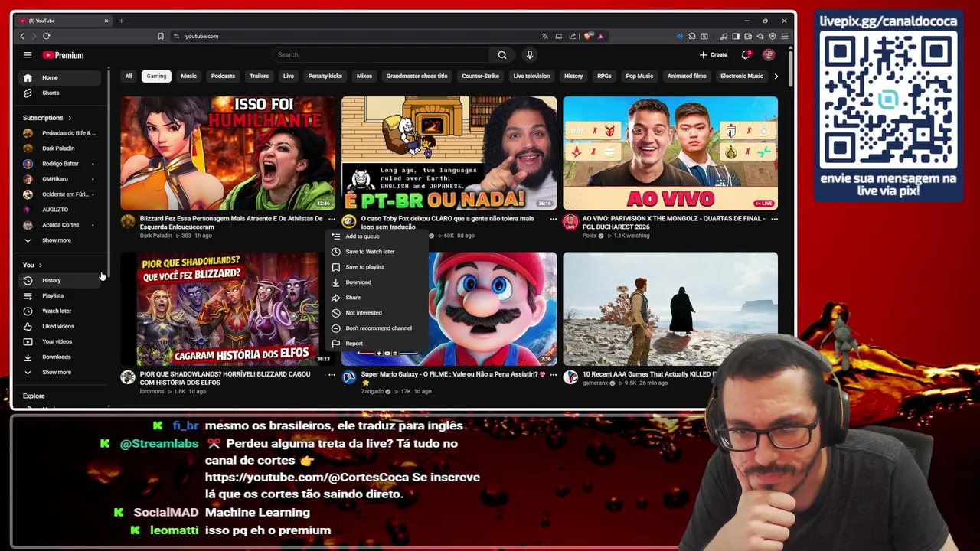The width and height of the screenshot is (980, 551).
Task: Open the site settings icon beside youtube.com
Action: [176, 36]
